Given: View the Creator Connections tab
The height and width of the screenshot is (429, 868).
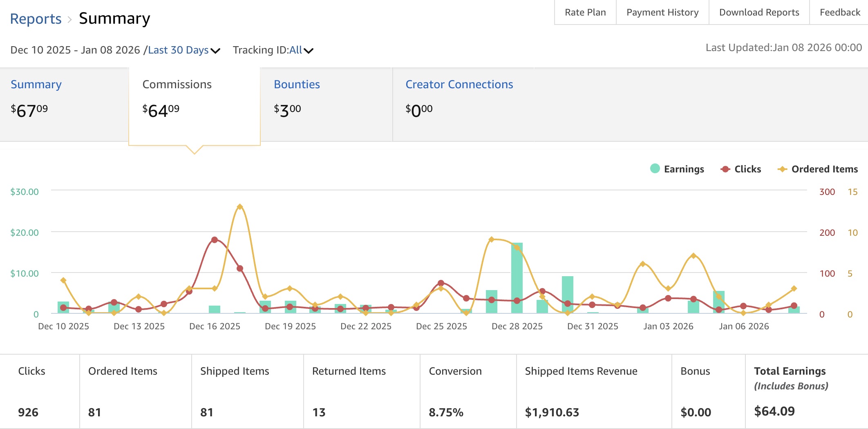Looking at the screenshot, I should pos(459,84).
